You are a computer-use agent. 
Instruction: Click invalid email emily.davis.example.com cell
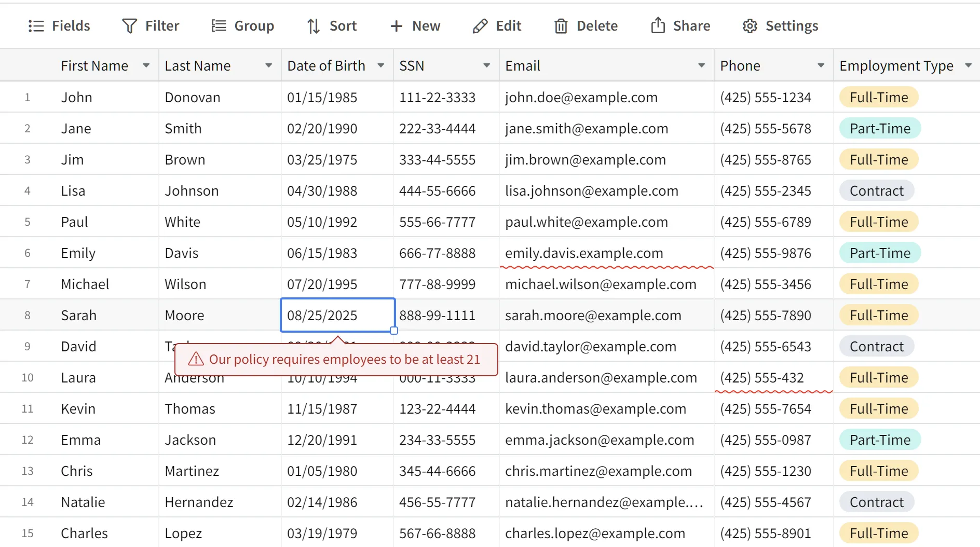tap(584, 253)
